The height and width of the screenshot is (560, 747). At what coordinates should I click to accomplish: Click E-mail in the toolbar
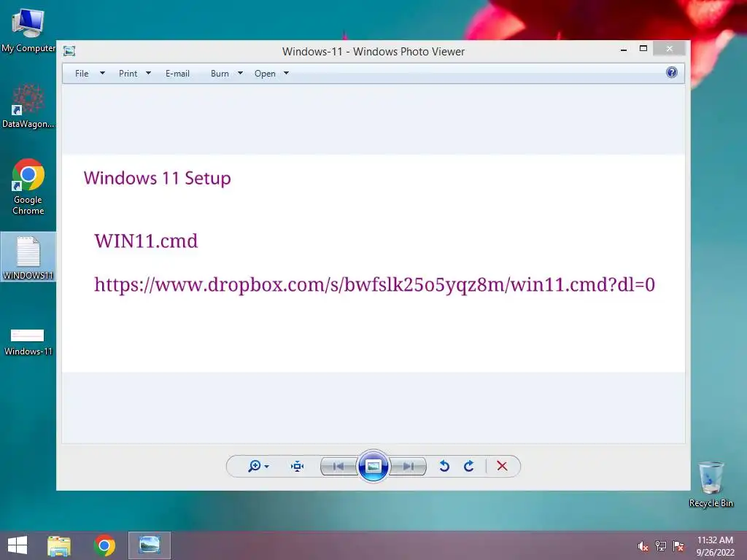(177, 74)
